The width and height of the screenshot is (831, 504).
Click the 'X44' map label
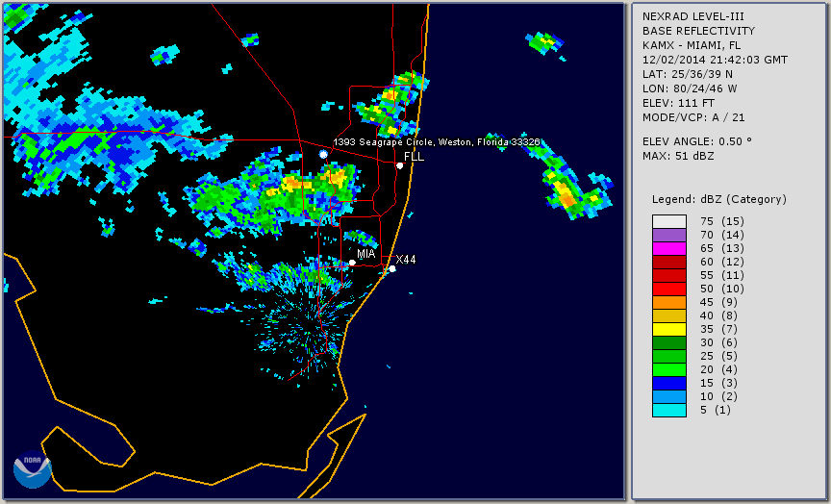click(406, 259)
